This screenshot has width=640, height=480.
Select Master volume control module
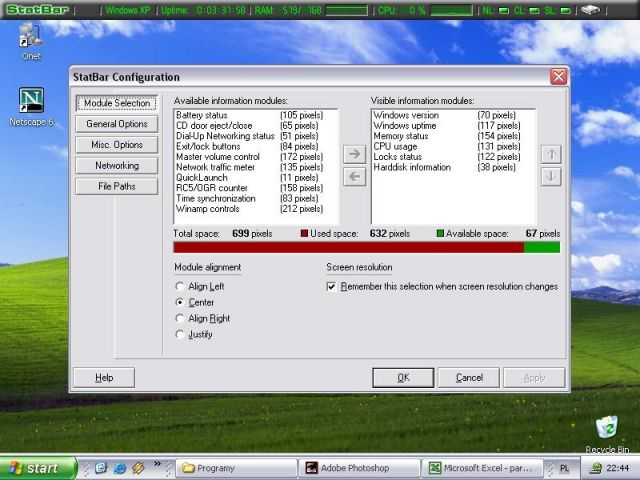click(256, 157)
